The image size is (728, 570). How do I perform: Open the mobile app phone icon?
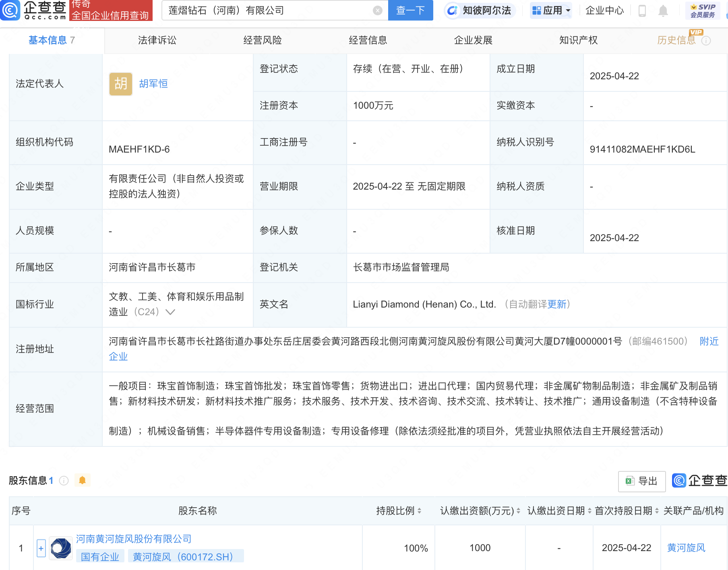tap(642, 10)
